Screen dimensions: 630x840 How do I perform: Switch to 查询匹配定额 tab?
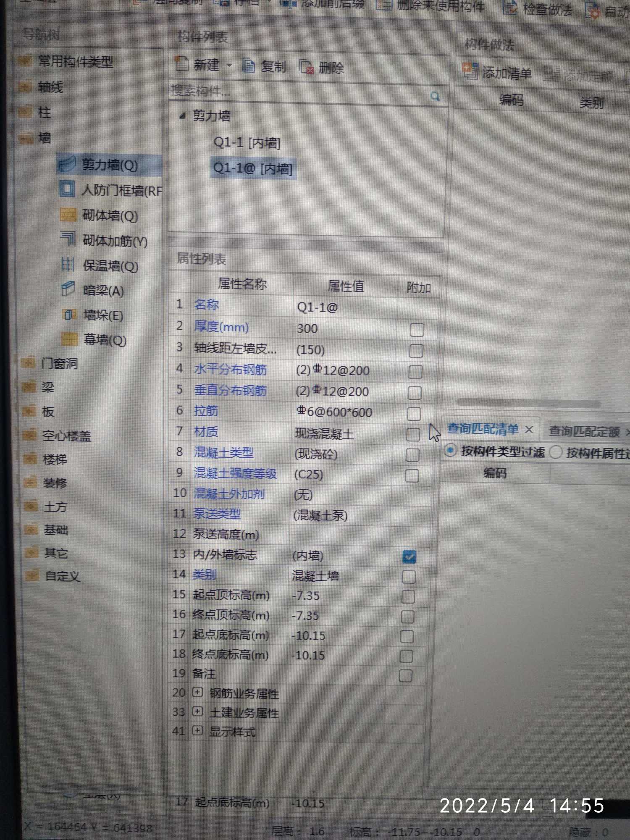[x=584, y=431]
